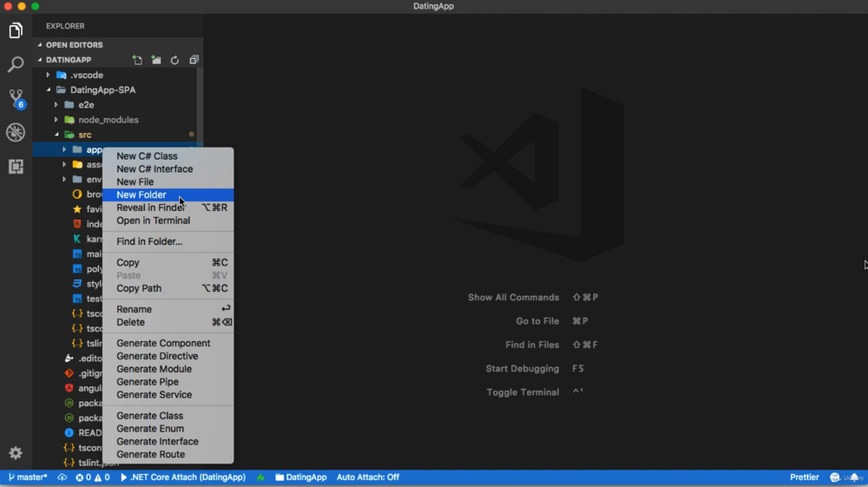Choose Copy Path in context menu

pos(168,288)
